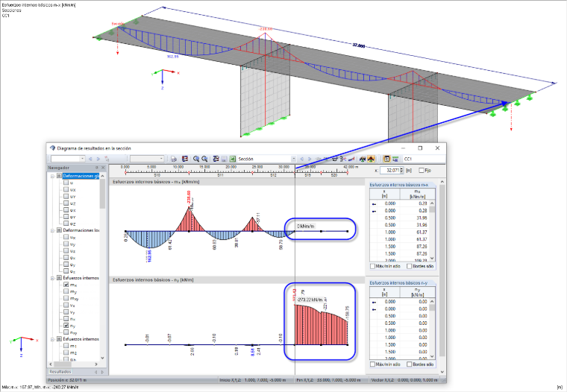Viewport: 567px width, 392px height.
Task: Enable the vx checkbox in navigator
Action: tap(66, 306)
